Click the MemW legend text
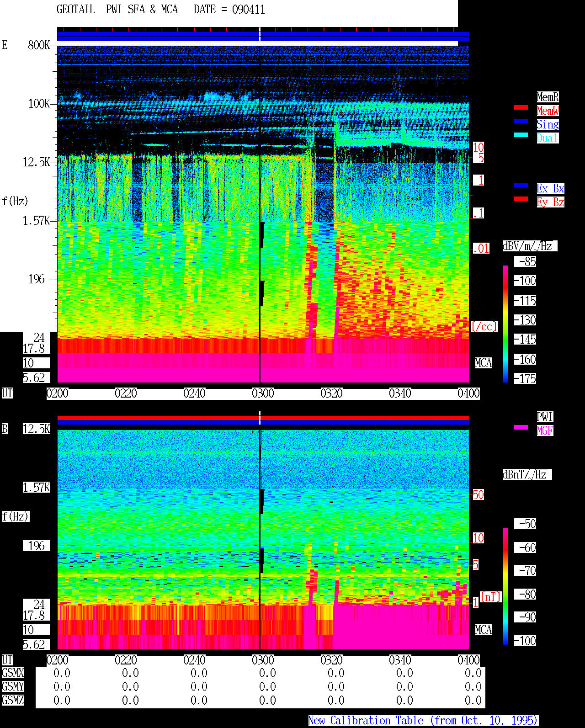Viewport: 585px width, 728px height. [548, 111]
